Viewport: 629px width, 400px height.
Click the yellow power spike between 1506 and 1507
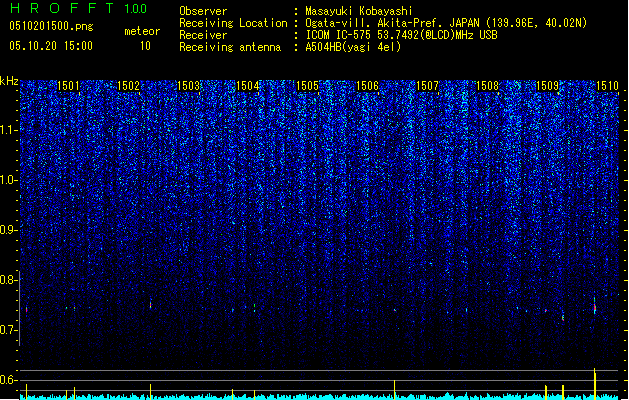pos(394,390)
